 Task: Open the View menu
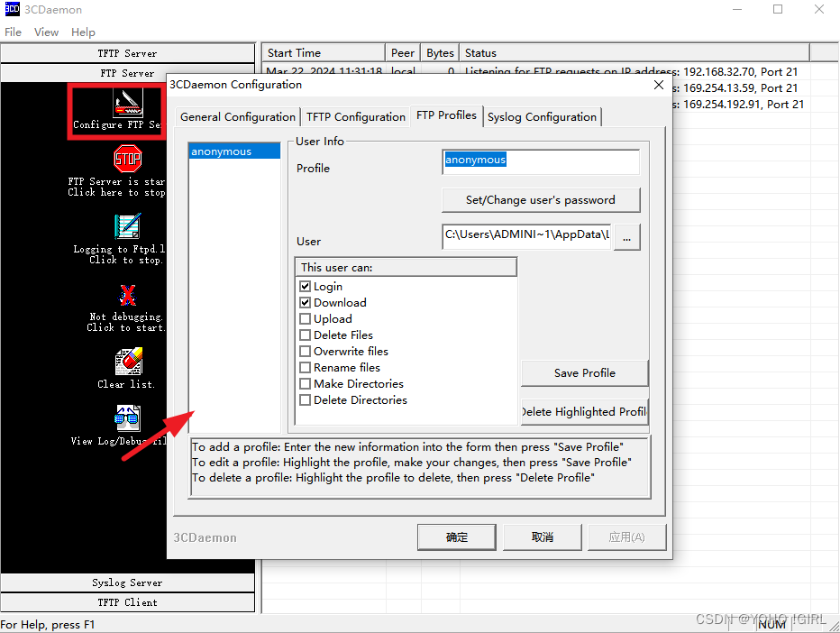point(46,32)
